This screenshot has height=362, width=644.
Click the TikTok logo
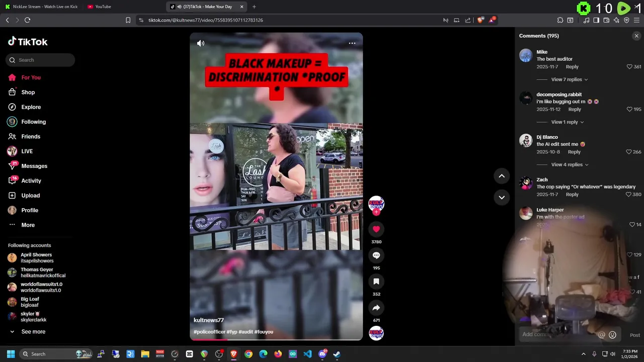click(x=28, y=42)
